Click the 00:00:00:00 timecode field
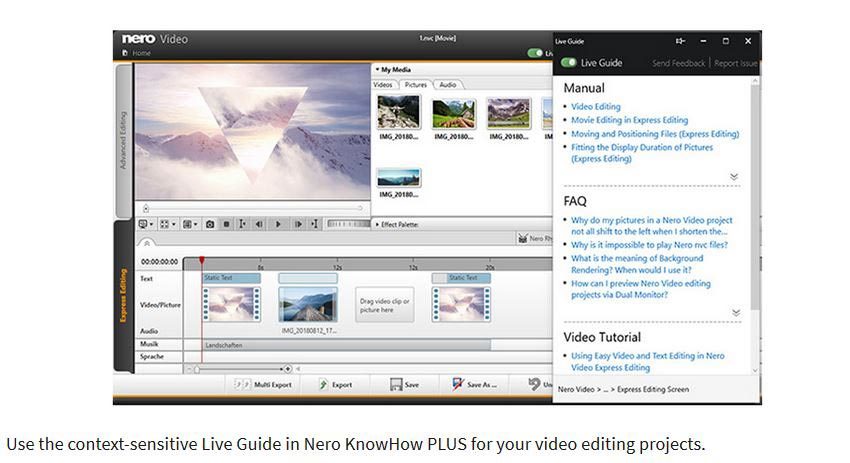The width and height of the screenshot is (850, 463). [x=159, y=262]
